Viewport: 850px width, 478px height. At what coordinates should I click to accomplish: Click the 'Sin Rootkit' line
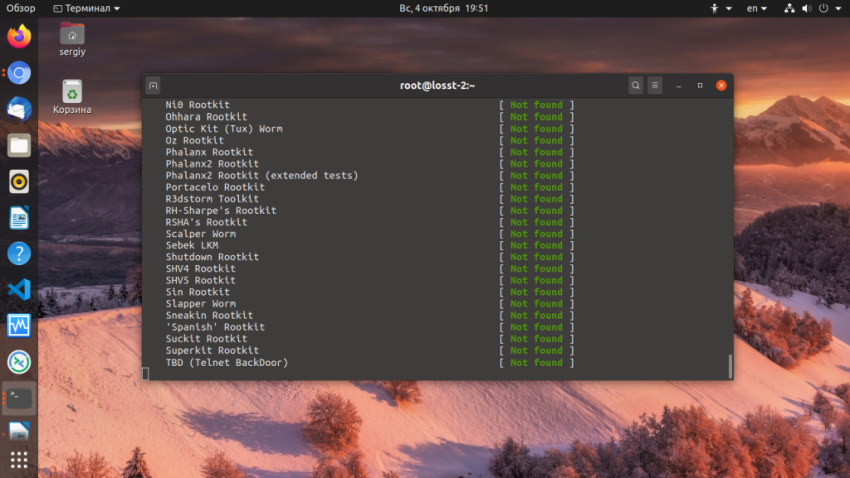(197, 292)
